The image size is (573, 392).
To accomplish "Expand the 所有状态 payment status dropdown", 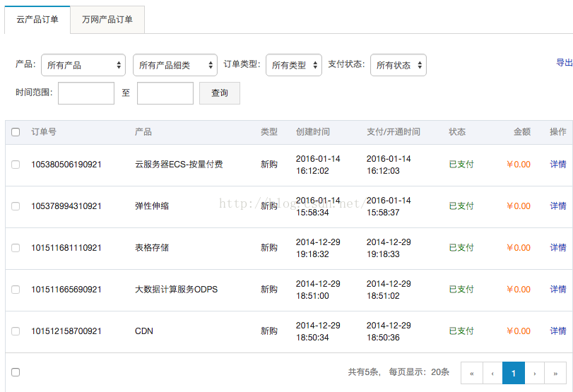I will coord(398,65).
